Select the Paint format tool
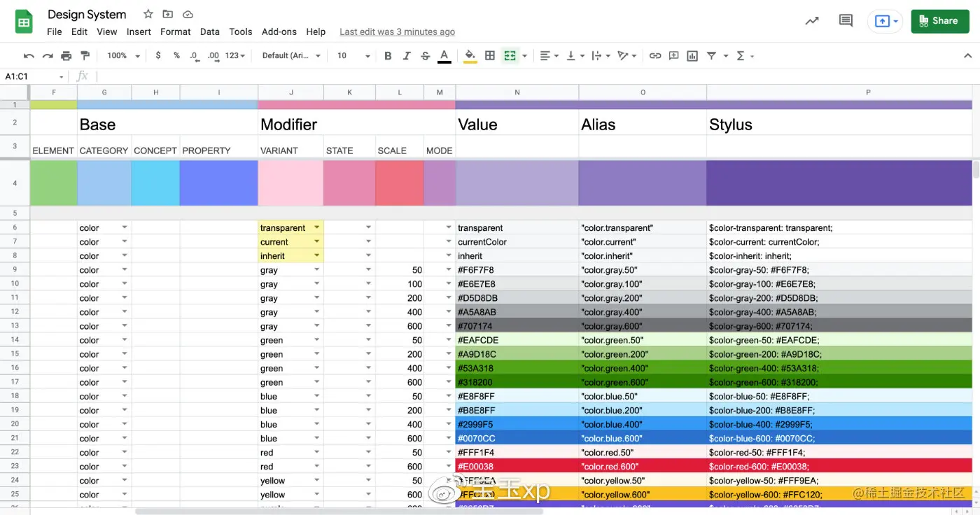The height and width of the screenshot is (515, 980). [85, 56]
